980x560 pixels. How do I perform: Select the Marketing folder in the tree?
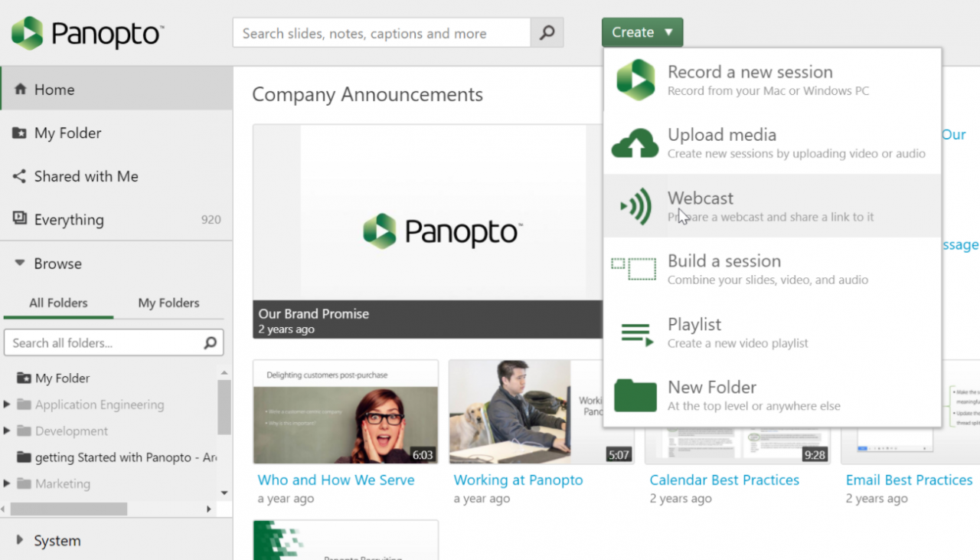coord(63,484)
